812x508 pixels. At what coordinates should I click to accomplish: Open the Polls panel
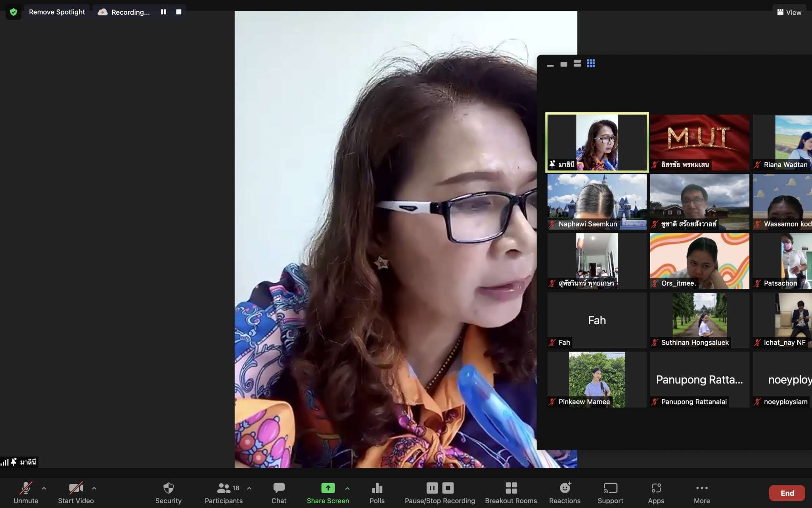tap(377, 493)
